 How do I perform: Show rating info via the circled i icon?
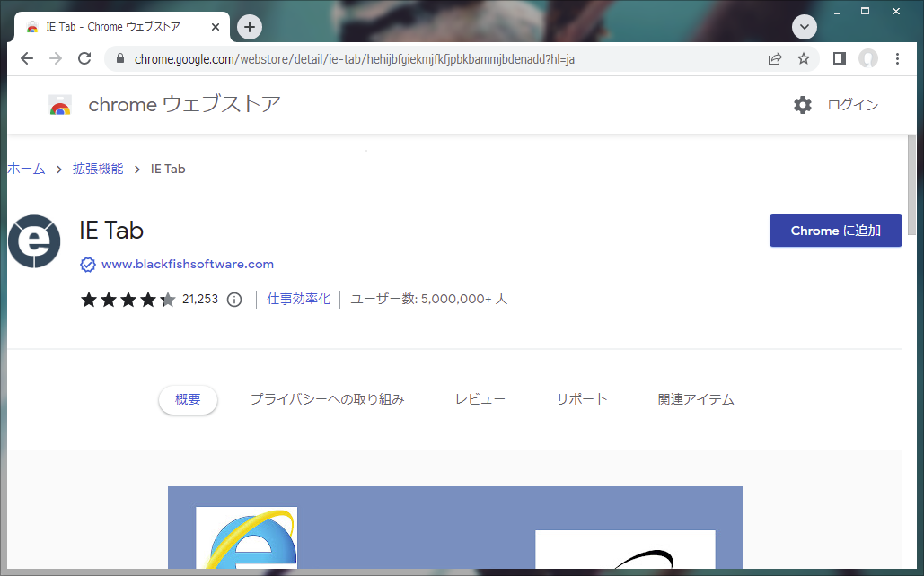coord(234,300)
